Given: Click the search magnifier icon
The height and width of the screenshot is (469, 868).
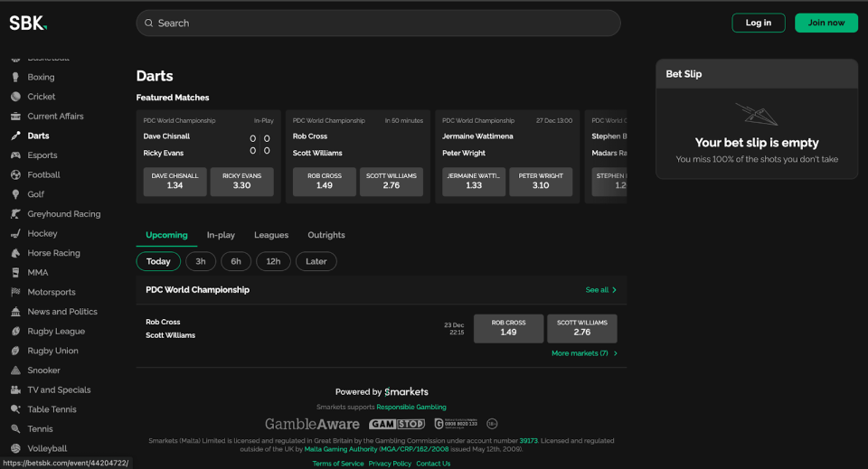Looking at the screenshot, I should point(149,23).
